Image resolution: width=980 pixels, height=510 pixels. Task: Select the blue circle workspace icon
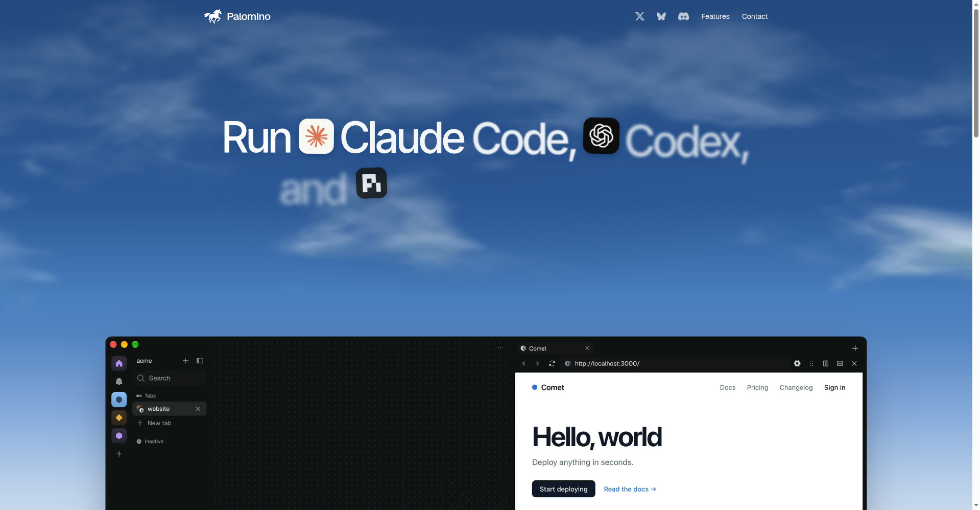[119, 400]
